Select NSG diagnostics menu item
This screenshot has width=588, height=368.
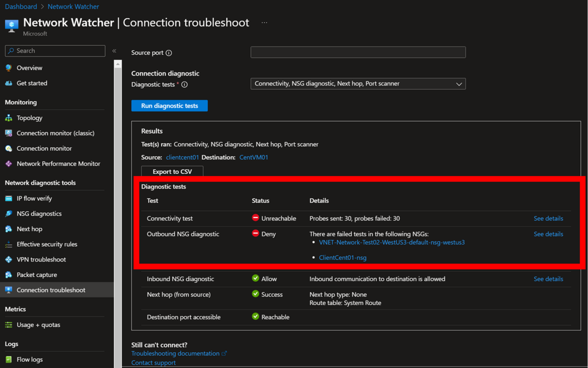coord(39,213)
